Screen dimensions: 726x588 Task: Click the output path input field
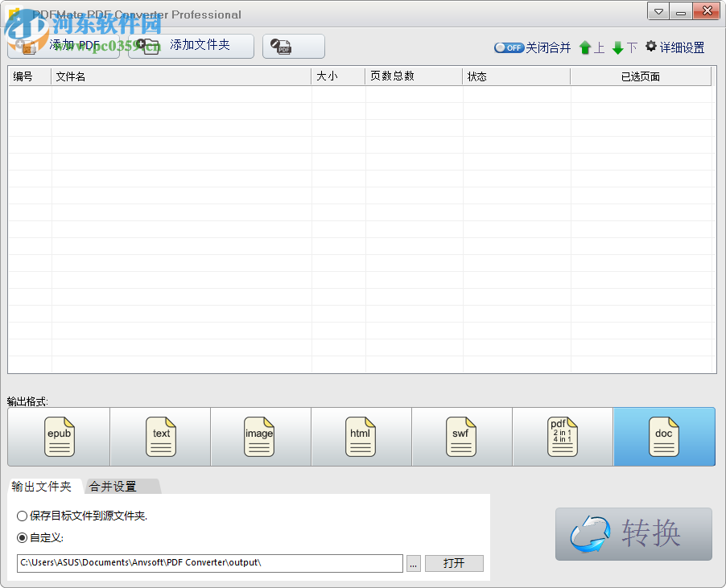point(209,563)
